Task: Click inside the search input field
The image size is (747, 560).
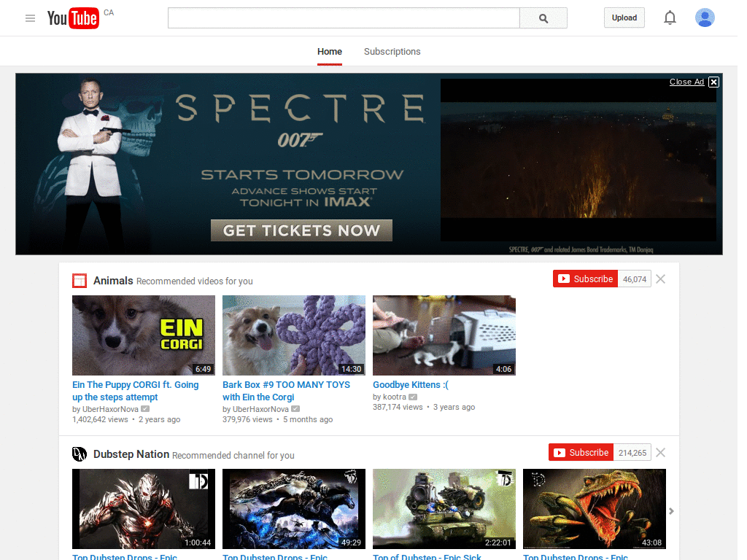Action: [344, 18]
